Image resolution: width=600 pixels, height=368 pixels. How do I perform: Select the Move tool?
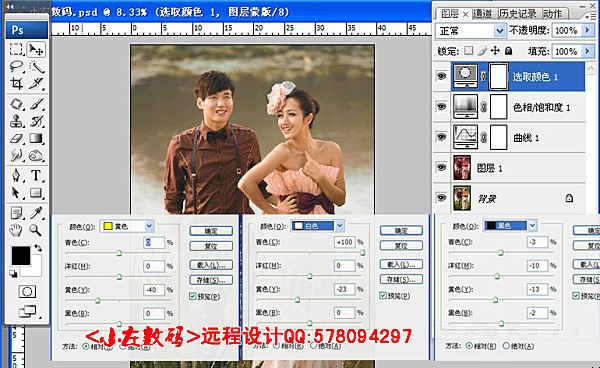(x=36, y=50)
